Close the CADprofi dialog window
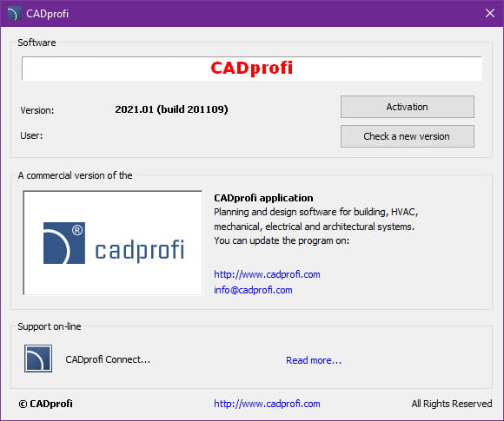Viewport: 504px width, 421px height. (x=490, y=14)
